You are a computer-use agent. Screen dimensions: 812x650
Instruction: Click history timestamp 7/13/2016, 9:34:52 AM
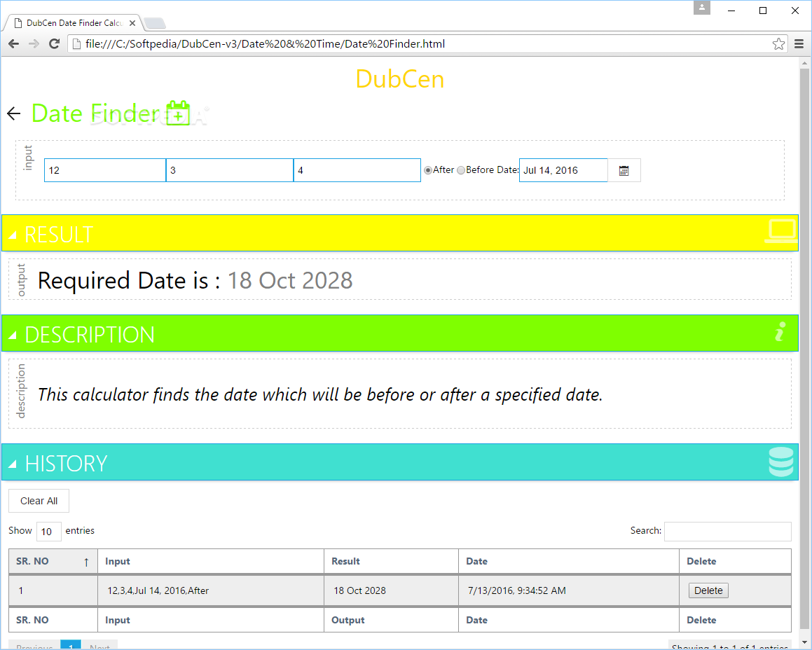click(517, 590)
